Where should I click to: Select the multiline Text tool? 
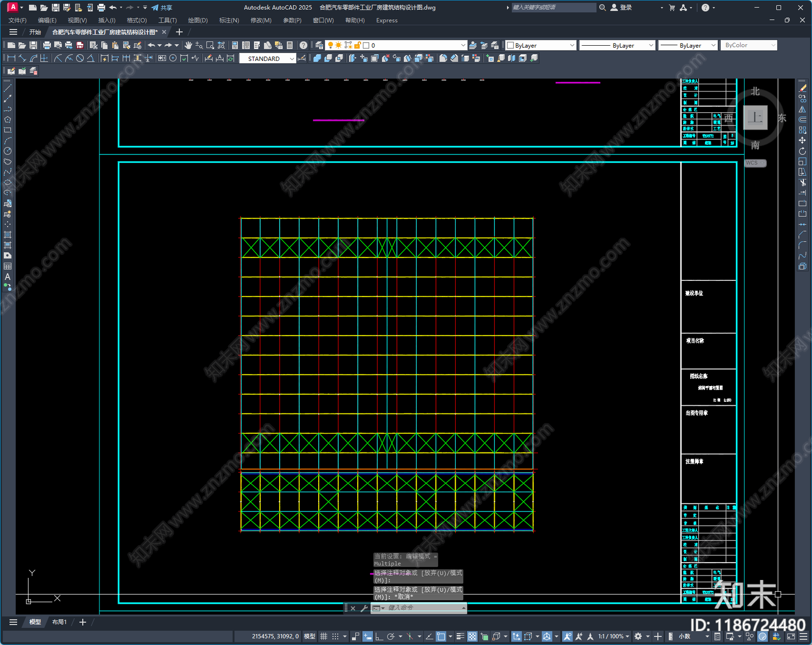tap(8, 277)
